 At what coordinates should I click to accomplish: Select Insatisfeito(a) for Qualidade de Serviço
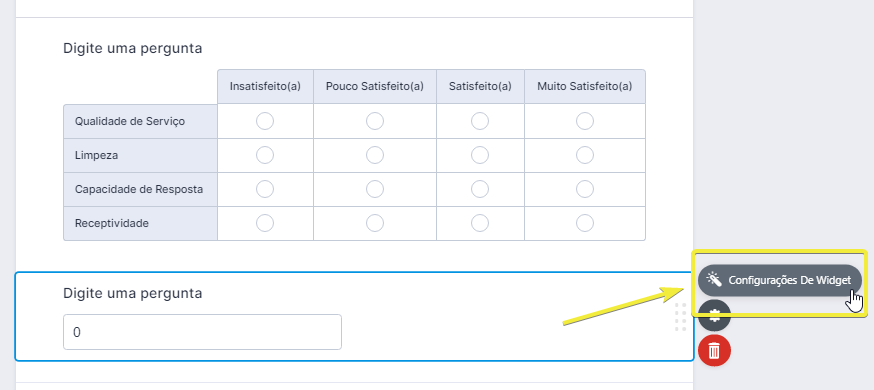(x=265, y=121)
